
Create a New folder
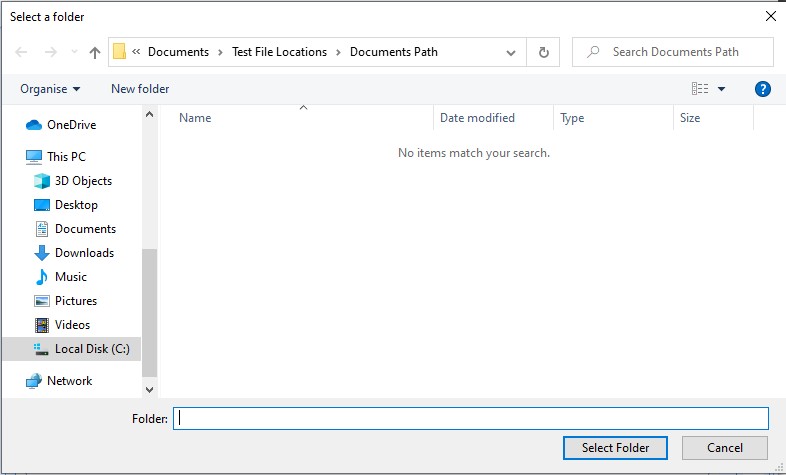[140, 89]
